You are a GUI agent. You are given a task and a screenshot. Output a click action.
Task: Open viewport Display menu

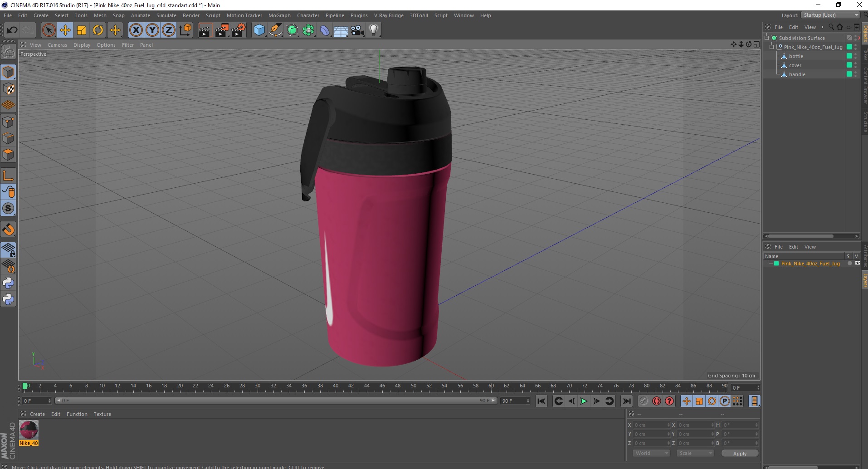pyautogui.click(x=82, y=45)
